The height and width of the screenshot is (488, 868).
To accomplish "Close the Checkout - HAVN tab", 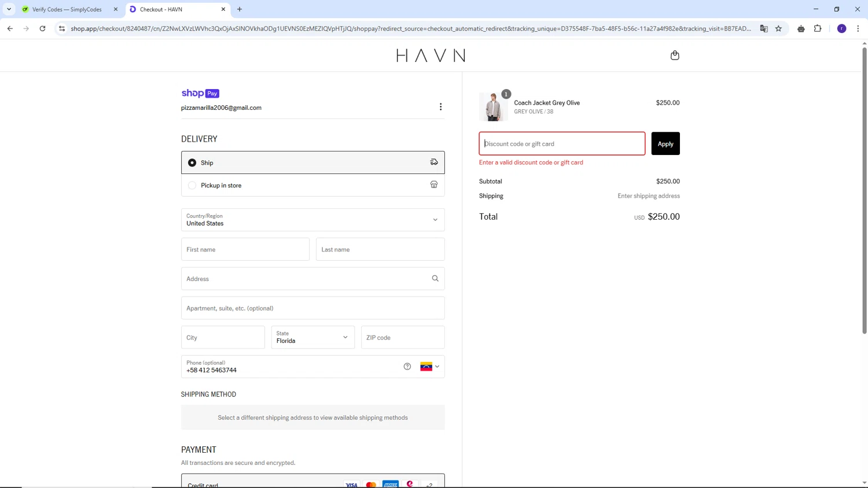I will click(x=223, y=9).
